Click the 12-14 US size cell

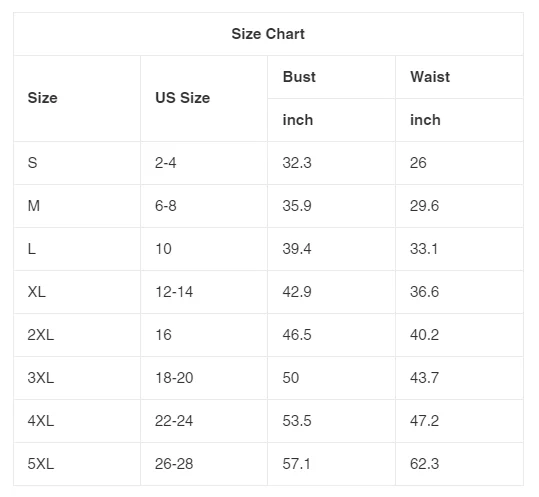click(174, 292)
